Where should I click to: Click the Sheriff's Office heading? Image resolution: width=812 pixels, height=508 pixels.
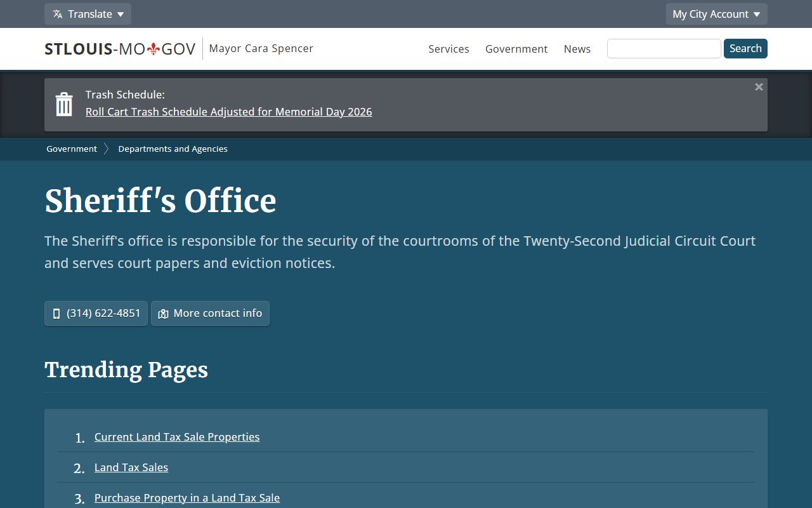coord(160,201)
